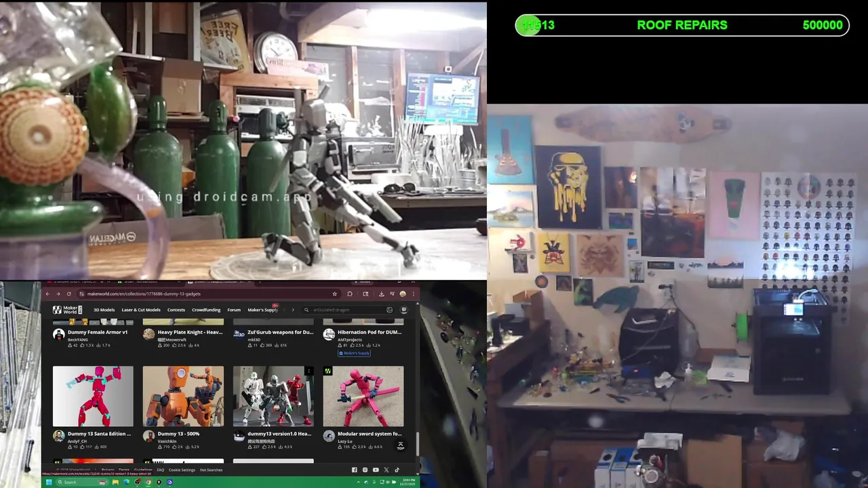Go back with the browser back arrow
The height and width of the screenshot is (488, 868).
[47, 294]
